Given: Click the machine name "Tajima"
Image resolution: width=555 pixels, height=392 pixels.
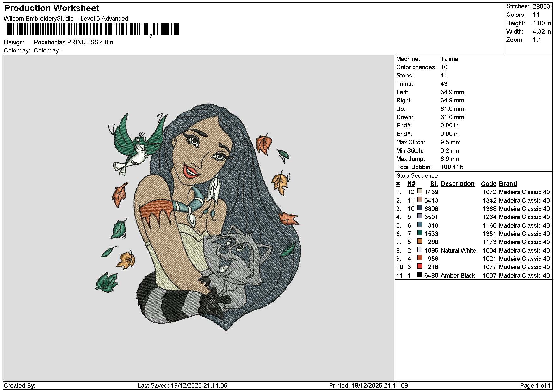Looking at the screenshot, I should (x=449, y=59).
